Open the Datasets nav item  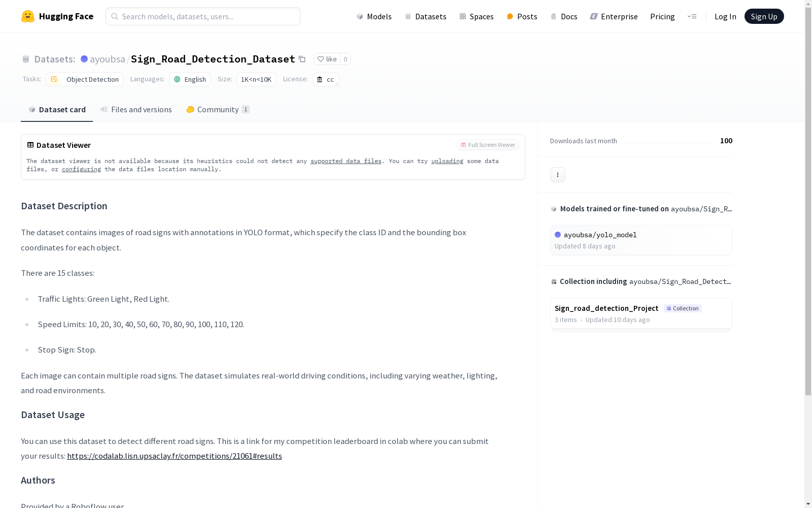[425, 16]
